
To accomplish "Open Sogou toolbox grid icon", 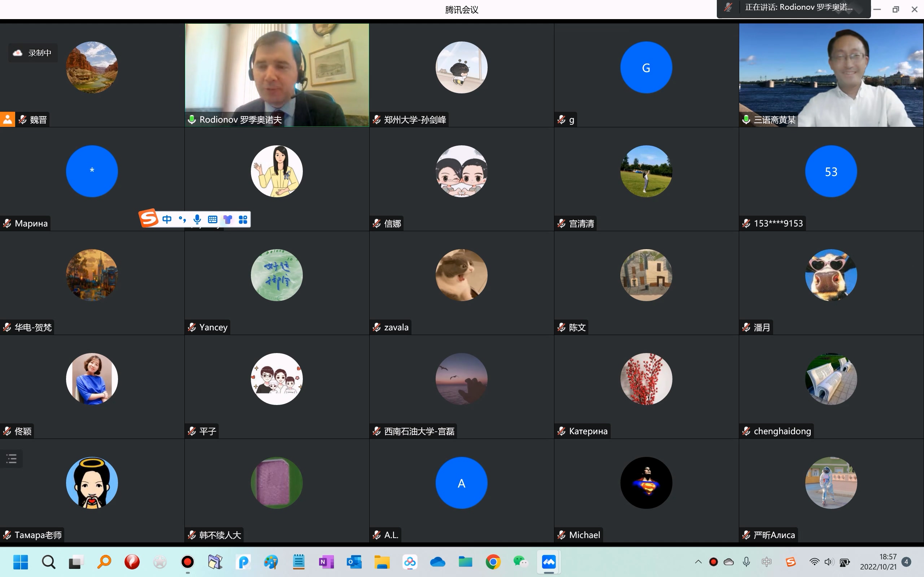I will coord(243,219).
